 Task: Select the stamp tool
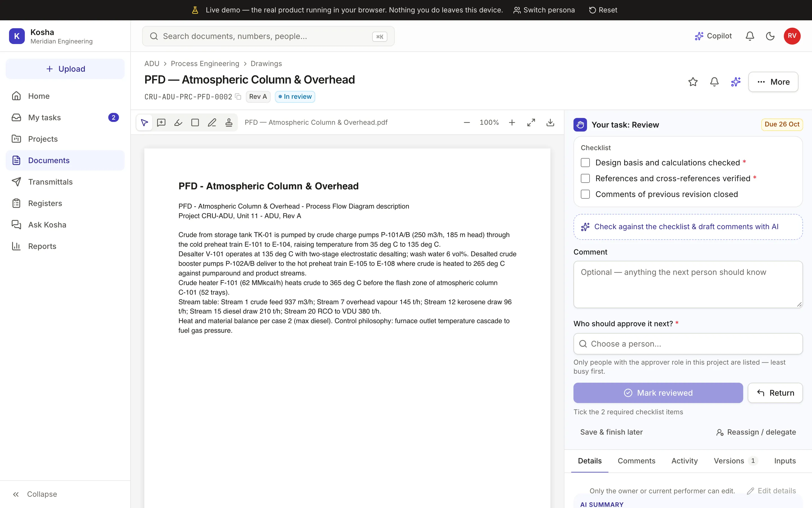[x=229, y=123]
